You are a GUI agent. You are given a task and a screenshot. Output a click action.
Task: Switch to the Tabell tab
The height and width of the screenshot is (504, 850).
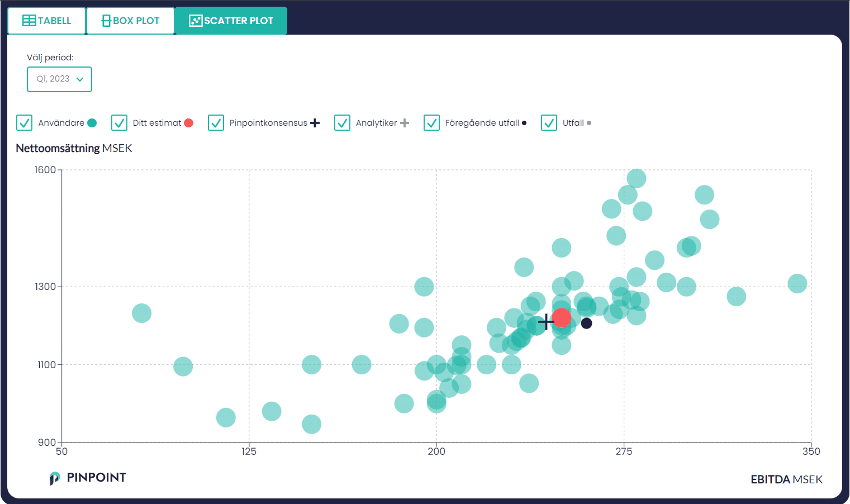coord(46,21)
